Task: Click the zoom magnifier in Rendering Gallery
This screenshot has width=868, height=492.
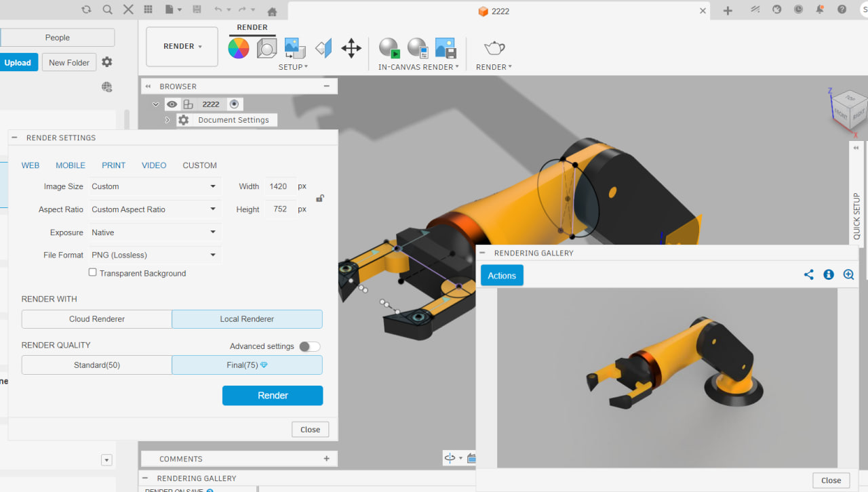Action: click(848, 274)
